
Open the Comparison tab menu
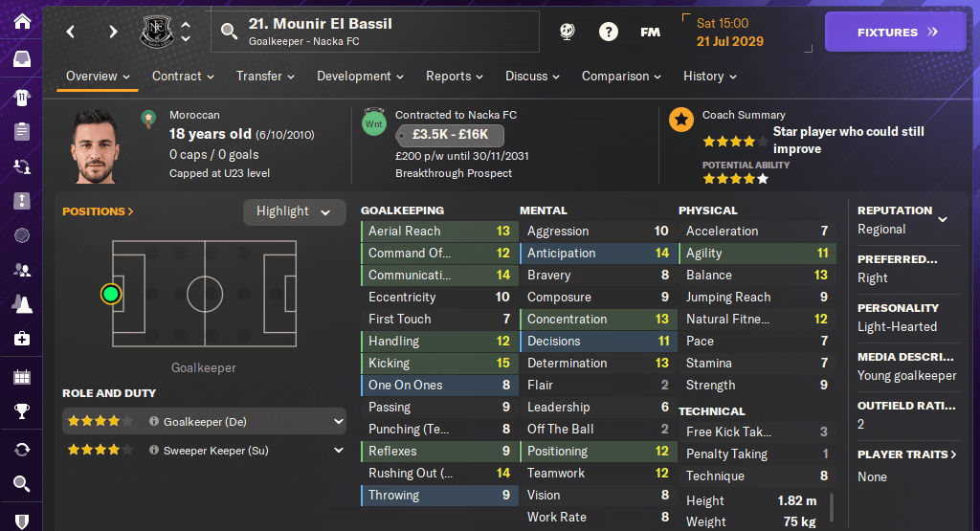[x=621, y=77]
